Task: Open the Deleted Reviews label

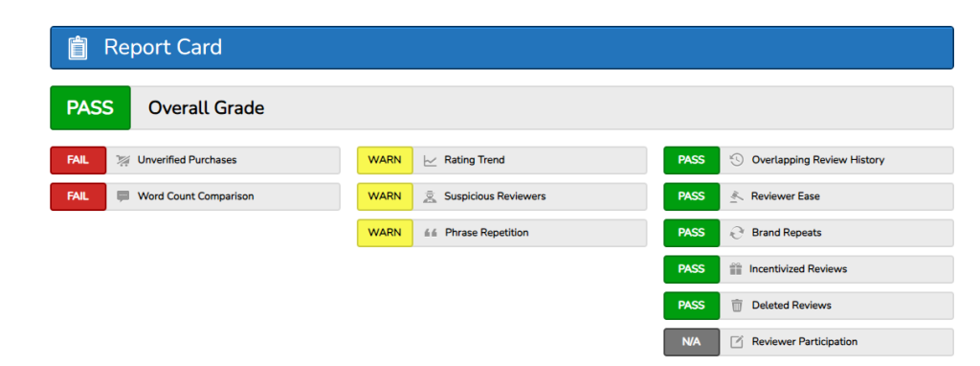Action: pyautogui.click(x=791, y=306)
